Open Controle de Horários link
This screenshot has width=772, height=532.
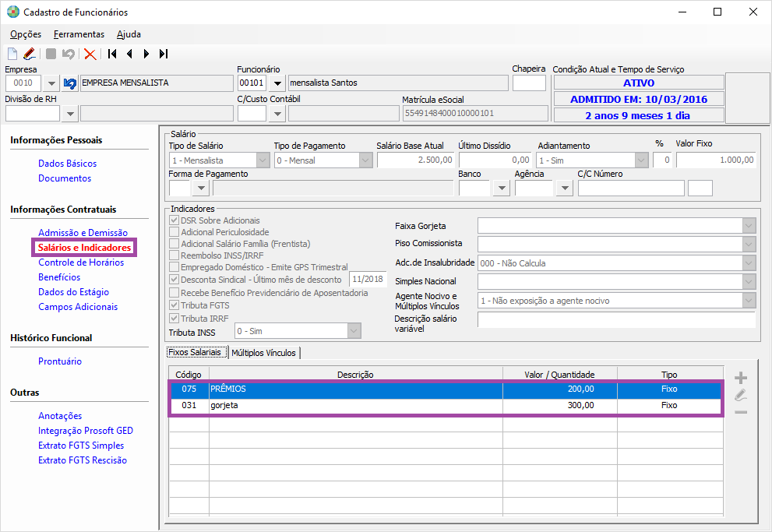[81, 262]
